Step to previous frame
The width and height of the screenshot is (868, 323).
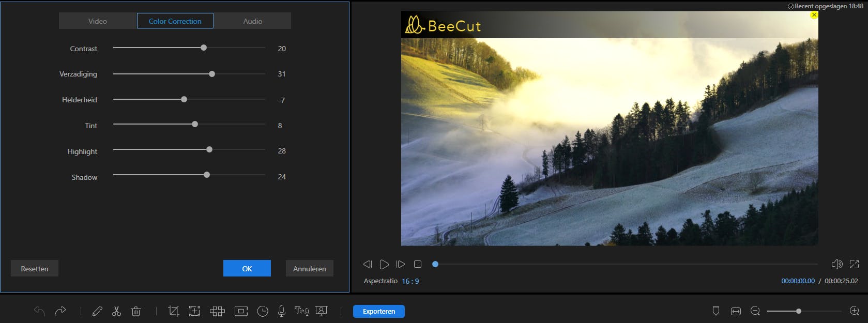pyautogui.click(x=368, y=264)
